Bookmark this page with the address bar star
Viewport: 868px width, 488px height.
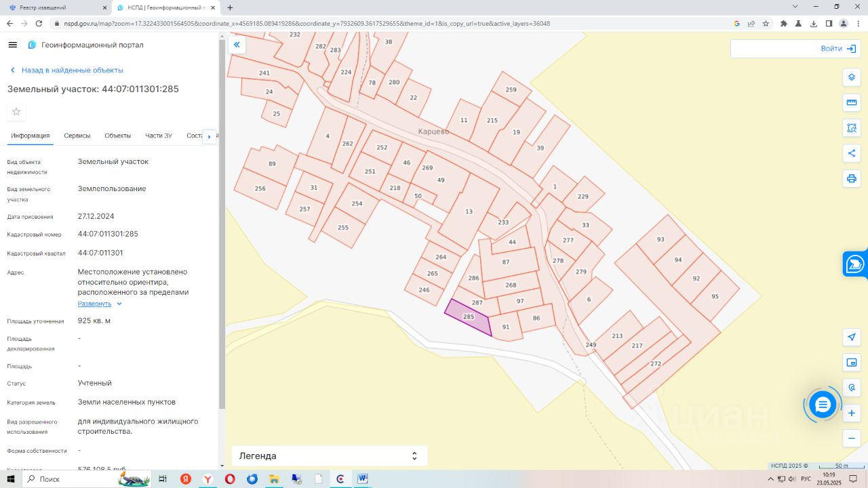tap(766, 23)
